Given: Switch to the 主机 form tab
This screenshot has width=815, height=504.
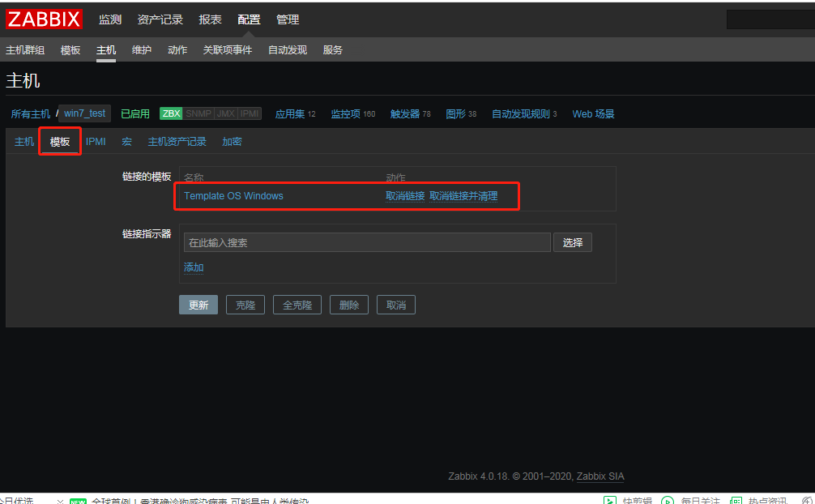Looking at the screenshot, I should click(24, 142).
